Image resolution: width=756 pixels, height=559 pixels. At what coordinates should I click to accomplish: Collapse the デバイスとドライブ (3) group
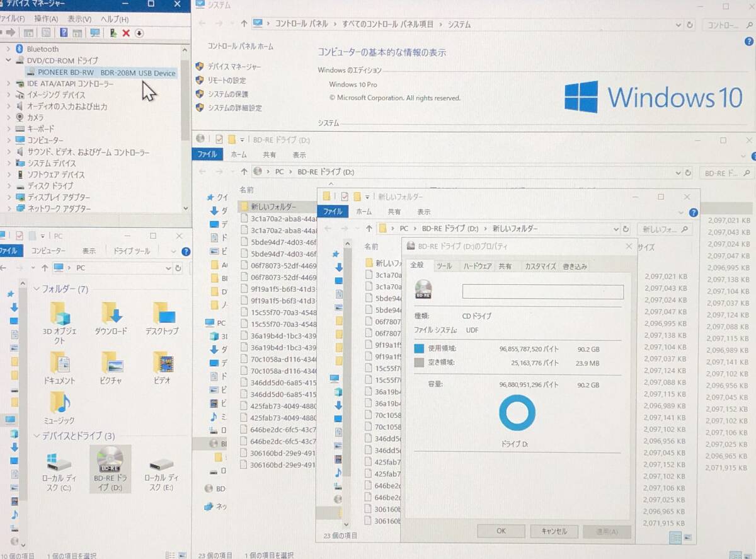[37, 435]
